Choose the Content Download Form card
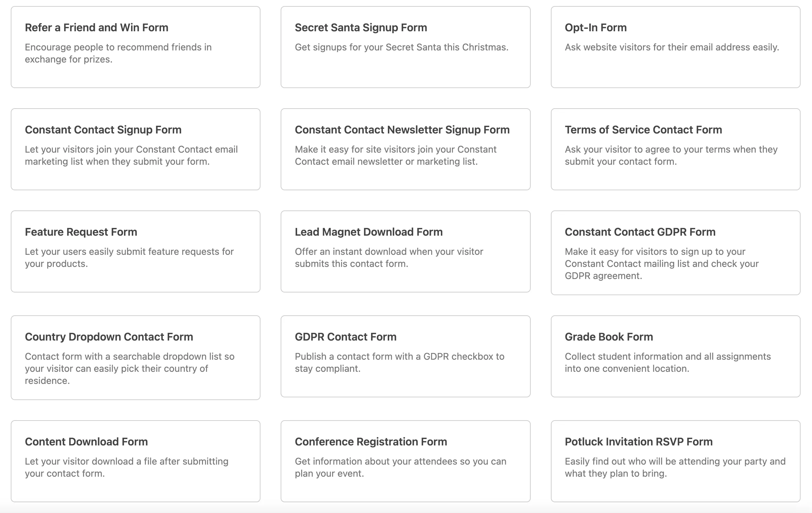Screen dimensions: 812x513 135,461
